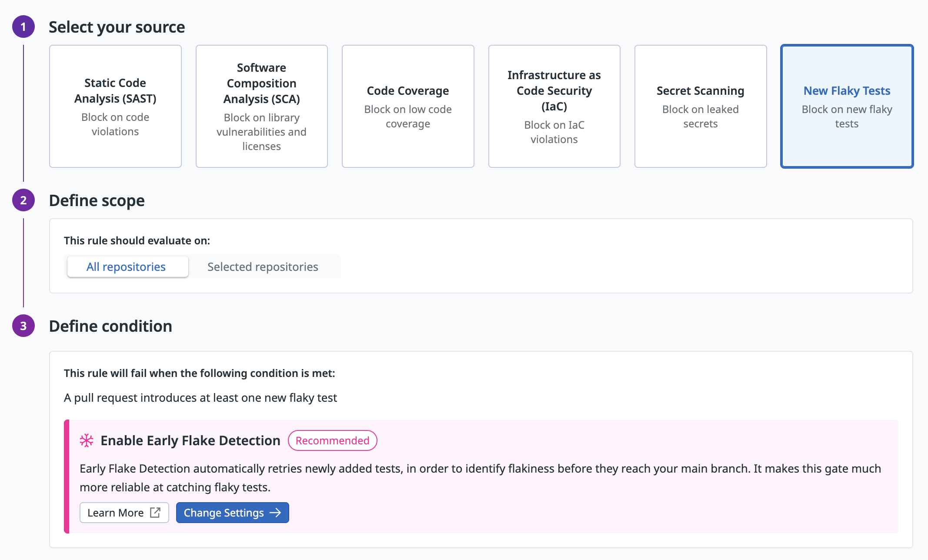This screenshot has width=928, height=560.
Task: Click the step 3 numbered circle
Action: pyautogui.click(x=23, y=326)
